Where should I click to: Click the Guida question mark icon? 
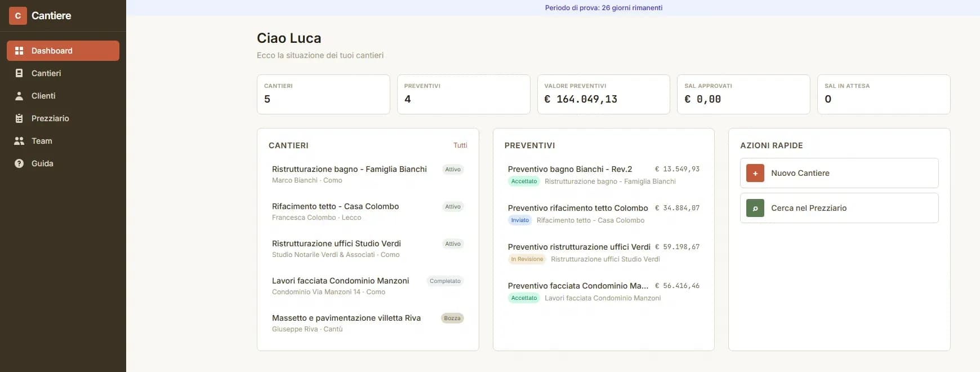point(19,163)
